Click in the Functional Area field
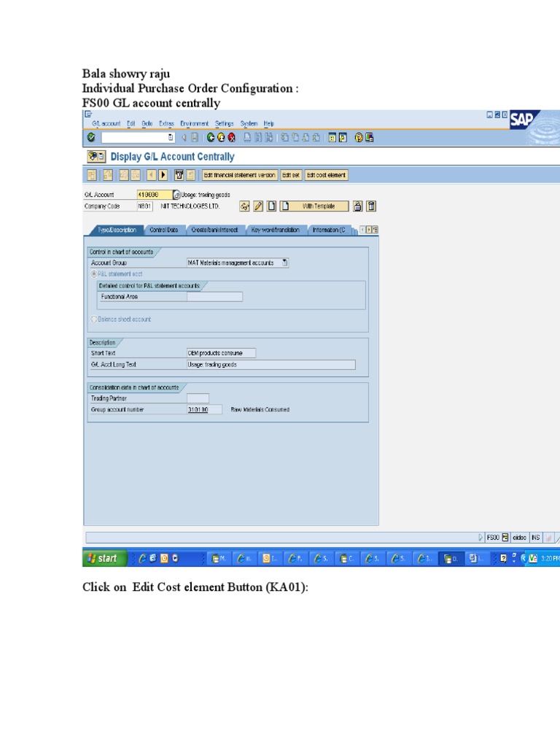 point(215,296)
